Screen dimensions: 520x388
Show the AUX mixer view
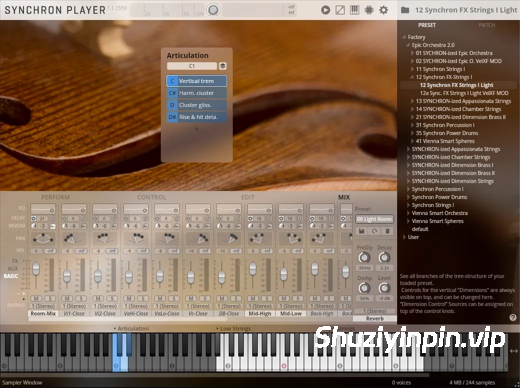point(13,268)
